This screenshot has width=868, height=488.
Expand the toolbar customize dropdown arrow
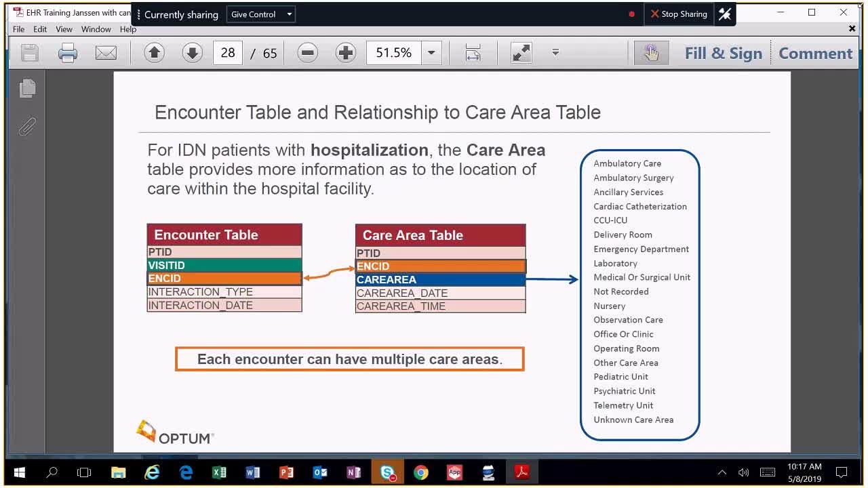(555, 52)
